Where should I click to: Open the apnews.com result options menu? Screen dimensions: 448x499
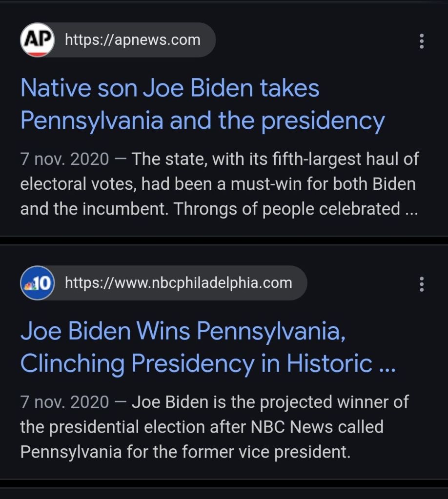click(x=422, y=41)
